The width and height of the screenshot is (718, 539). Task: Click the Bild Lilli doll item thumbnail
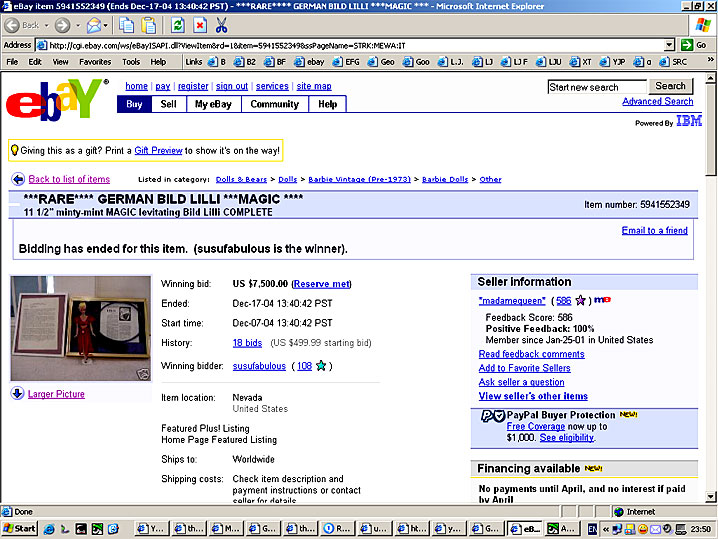point(81,328)
